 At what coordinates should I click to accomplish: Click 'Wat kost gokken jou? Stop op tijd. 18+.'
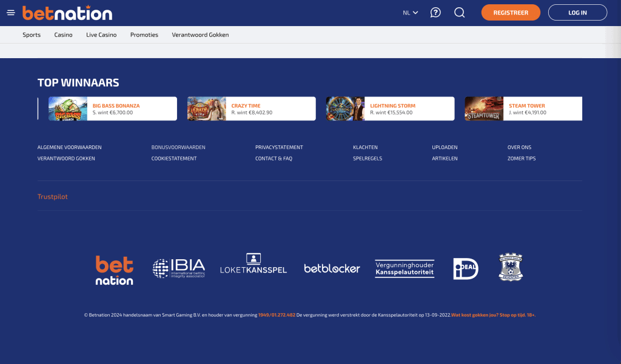(x=493, y=315)
